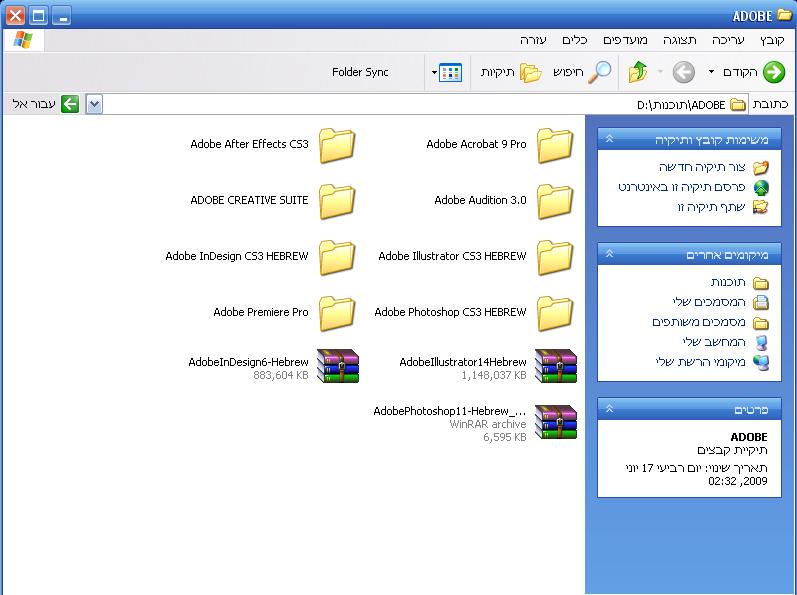797x595 pixels.
Task: Select the Adobe After Effects CS3 folder name
Action: click(x=249, y=144)
